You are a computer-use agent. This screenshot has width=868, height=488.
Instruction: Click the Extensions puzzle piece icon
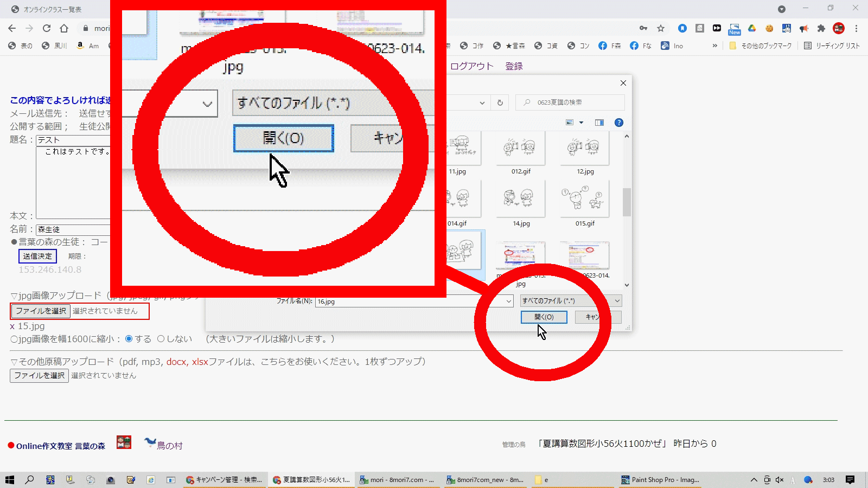click(x=821, y=28)
